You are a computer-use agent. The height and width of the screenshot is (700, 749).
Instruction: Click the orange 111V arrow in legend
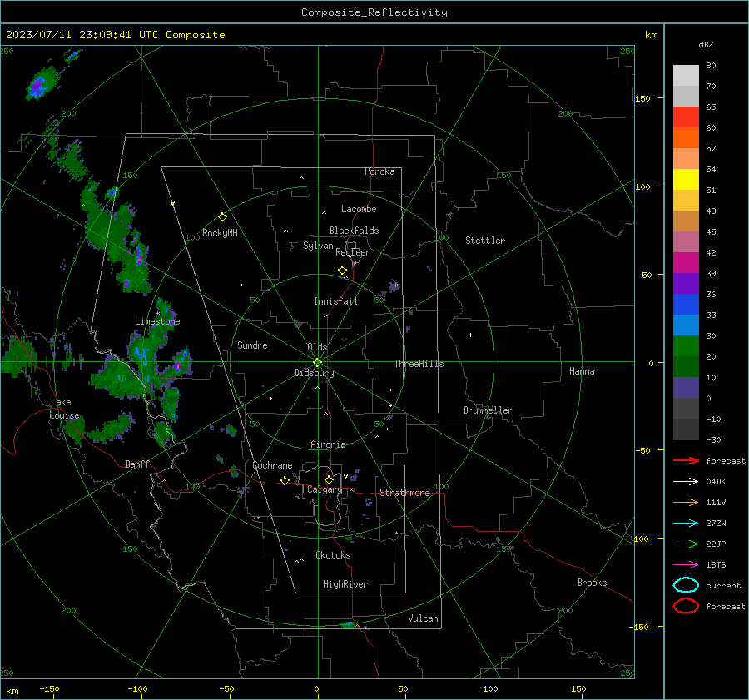pyautogui.click(x=686, y=502)
